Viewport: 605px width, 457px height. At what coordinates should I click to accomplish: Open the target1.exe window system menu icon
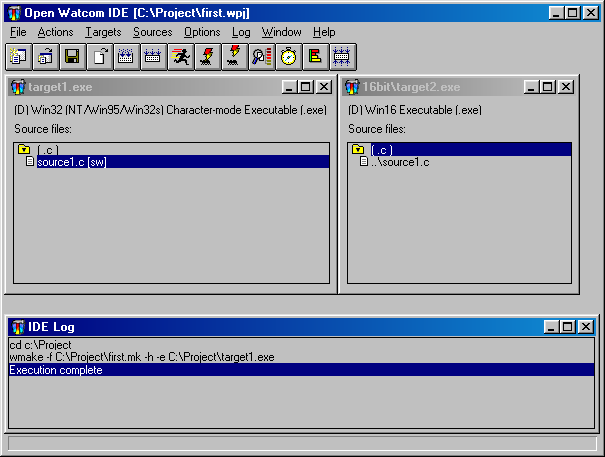(x=18, y=87)
